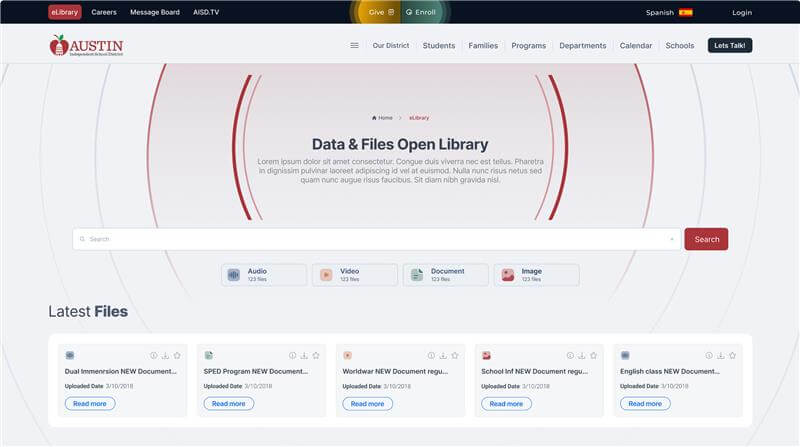800x447 pixels.
Task: Toggle favorite star on English class document
Action: click(733, 355)
